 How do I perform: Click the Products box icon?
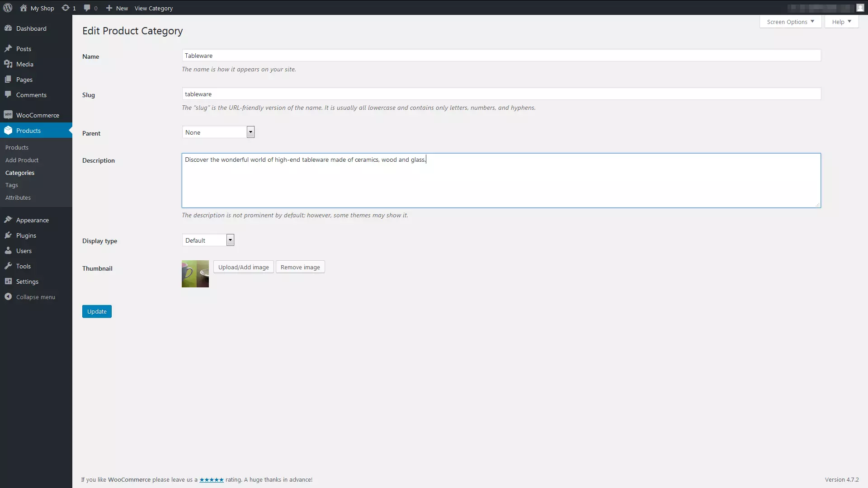point(8,130)
